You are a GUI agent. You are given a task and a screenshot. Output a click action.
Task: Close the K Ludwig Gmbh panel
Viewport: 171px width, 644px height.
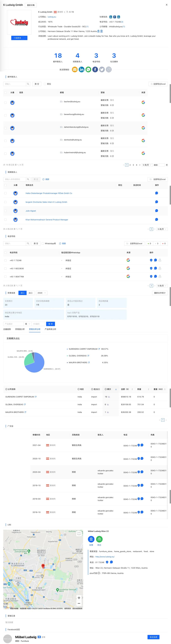click(166, 5)
